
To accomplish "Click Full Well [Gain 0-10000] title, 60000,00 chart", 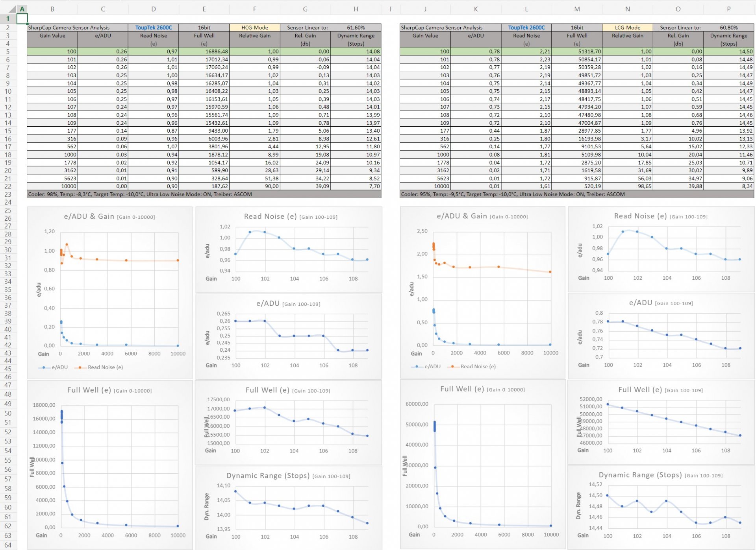I will [x=482, y=389].
